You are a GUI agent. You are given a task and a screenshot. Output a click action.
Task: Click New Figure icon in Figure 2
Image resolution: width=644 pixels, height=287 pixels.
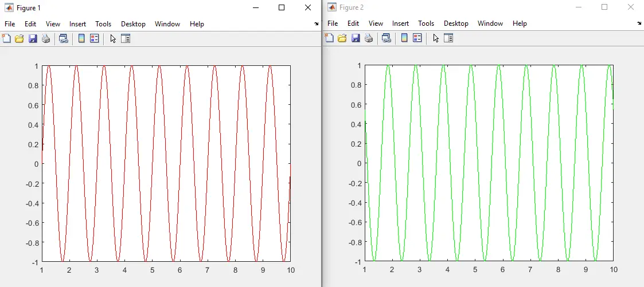point(329,38)
